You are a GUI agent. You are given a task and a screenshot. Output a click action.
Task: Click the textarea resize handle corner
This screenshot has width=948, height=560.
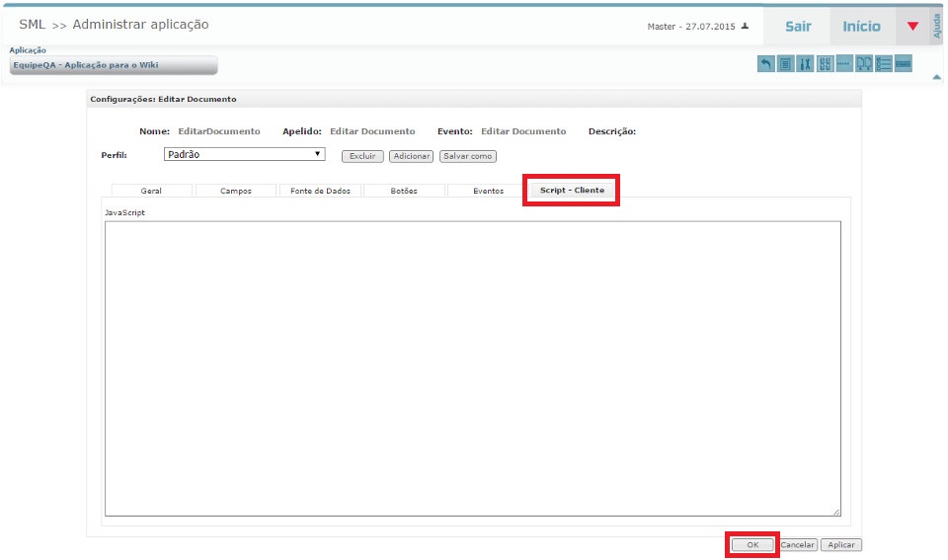pyautogui.click(x=836, y=512)
